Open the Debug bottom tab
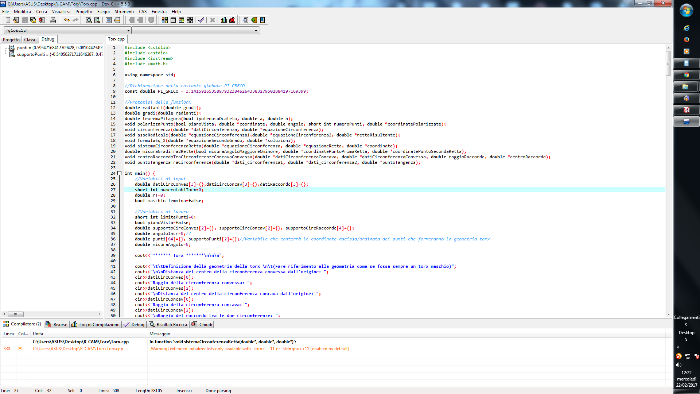Viewport: 700px width, 394px height. click(x=134, y=324)
